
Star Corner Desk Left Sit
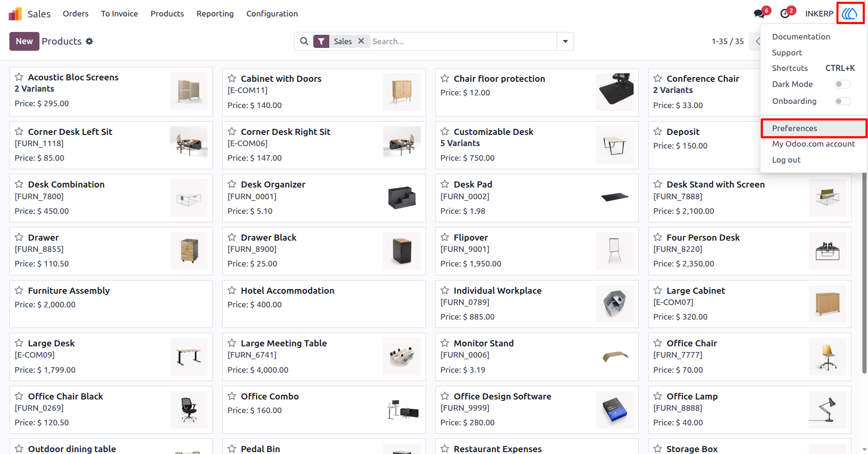pos(19,132)
